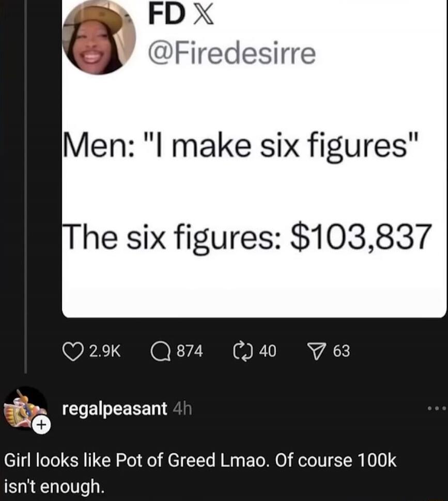The height and width of the screenshot is (501, 448).
Task: View the 63 shares count
Action: pos(342,352)
